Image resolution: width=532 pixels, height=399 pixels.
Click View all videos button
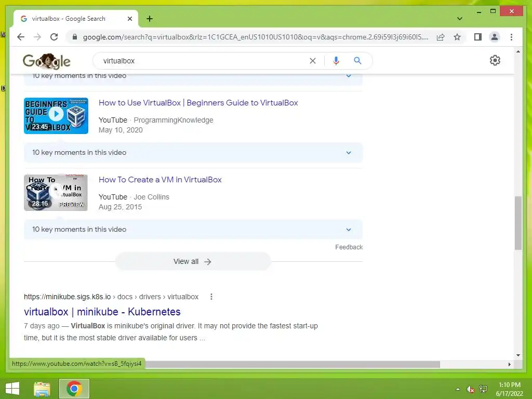(193, 262)
